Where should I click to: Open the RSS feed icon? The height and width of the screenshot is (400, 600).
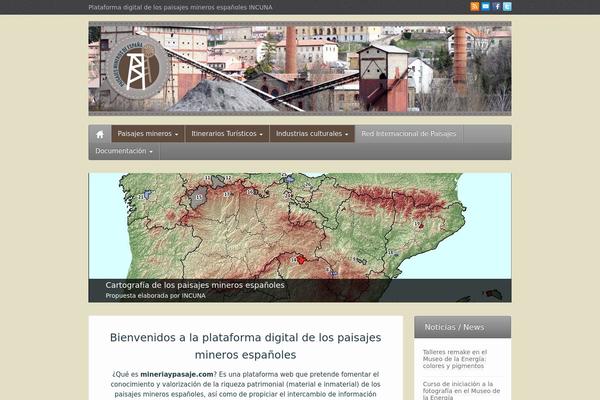click(474, 7)
